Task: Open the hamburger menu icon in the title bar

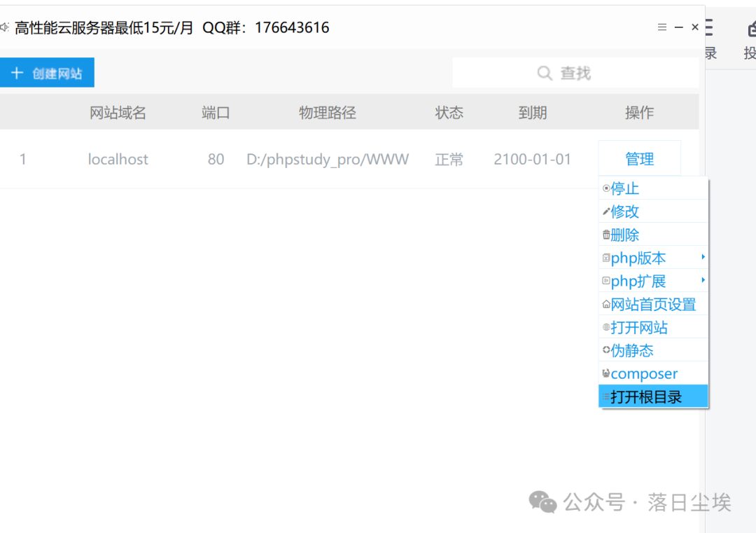Action: pyautogui.click(x=662, y=27)
